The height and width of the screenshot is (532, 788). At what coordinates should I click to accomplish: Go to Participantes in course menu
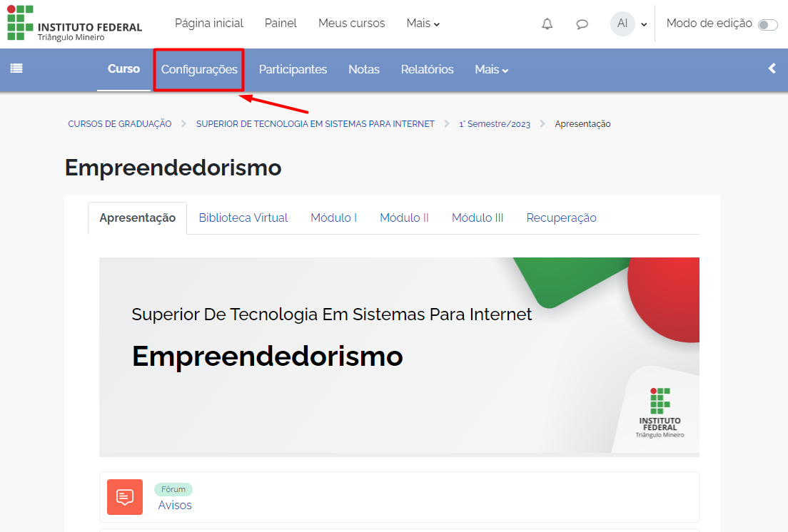pos(293,69)
